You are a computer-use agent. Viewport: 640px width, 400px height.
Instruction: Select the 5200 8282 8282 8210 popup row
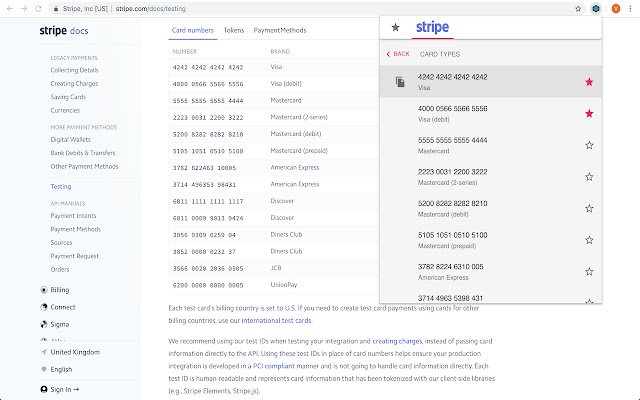491,209
